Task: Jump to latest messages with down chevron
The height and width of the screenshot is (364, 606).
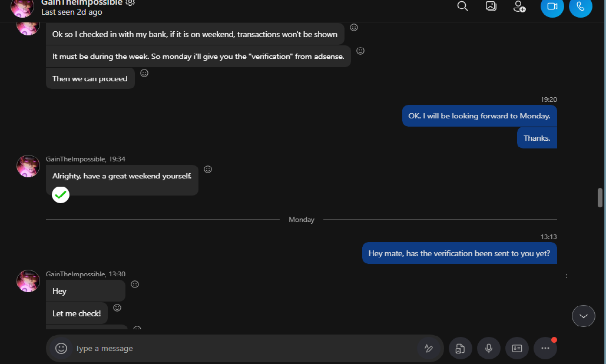Action: [x=583, y=316]
